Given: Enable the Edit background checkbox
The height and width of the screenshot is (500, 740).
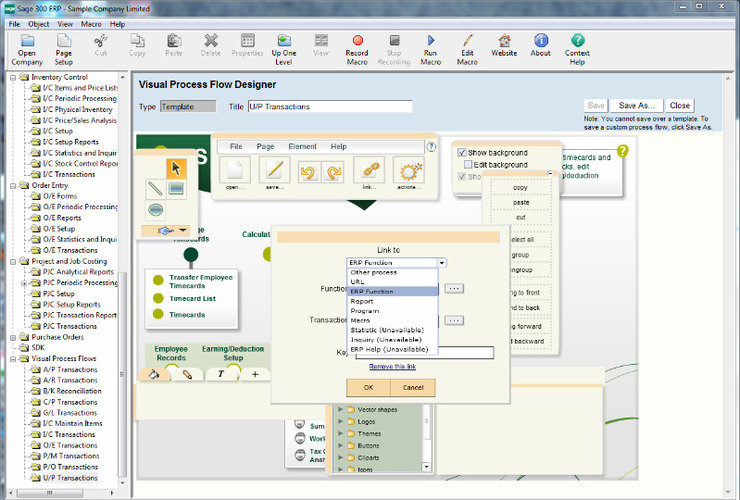Looking at the screenshot, I should pos(468,164).
